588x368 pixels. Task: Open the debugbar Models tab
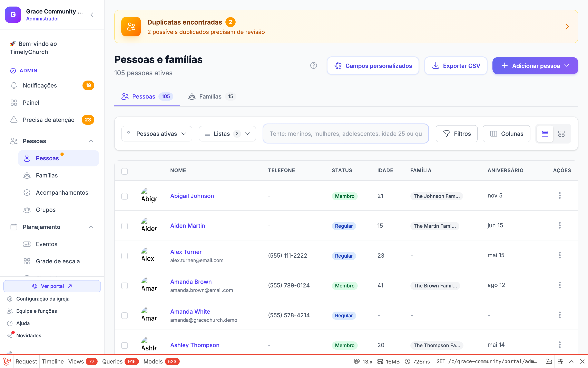click(x=161, y=361)
